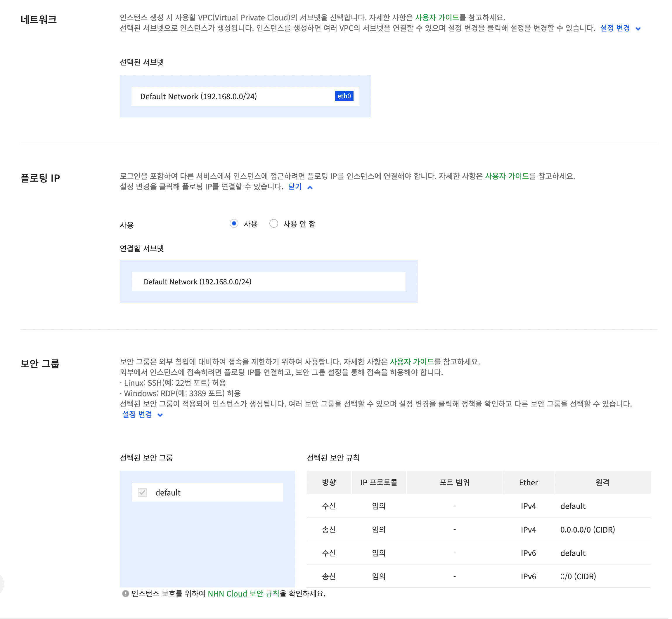Open NHN Cloud 보안 규칙 link
The width and height of the screenshot is (672, 619).
pyautogui.click(x=243, y=594)
